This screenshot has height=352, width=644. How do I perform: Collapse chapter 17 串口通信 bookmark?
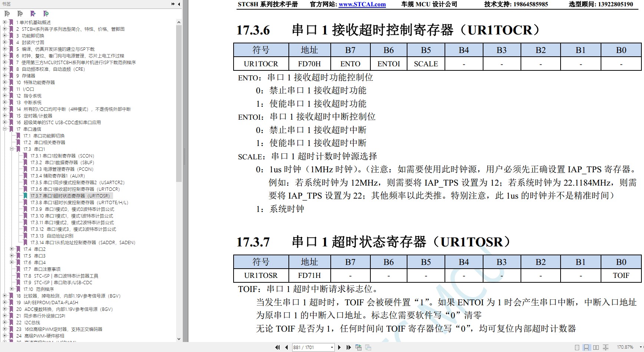5,129
